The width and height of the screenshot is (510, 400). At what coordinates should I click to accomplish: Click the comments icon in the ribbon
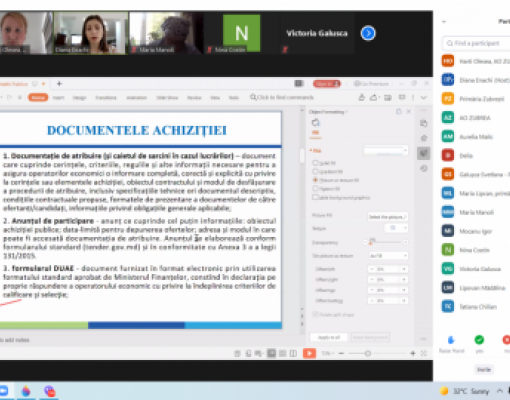coord(402,97)
